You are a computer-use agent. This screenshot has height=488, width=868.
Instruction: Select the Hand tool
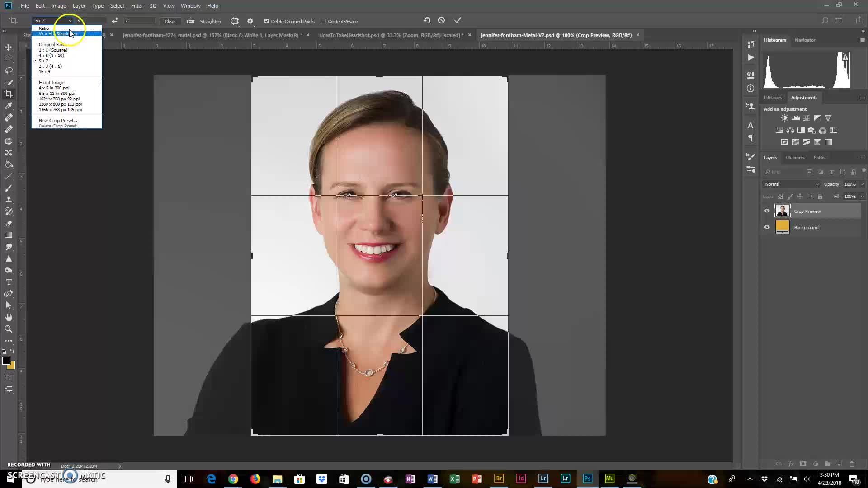[x=9, y=317]
